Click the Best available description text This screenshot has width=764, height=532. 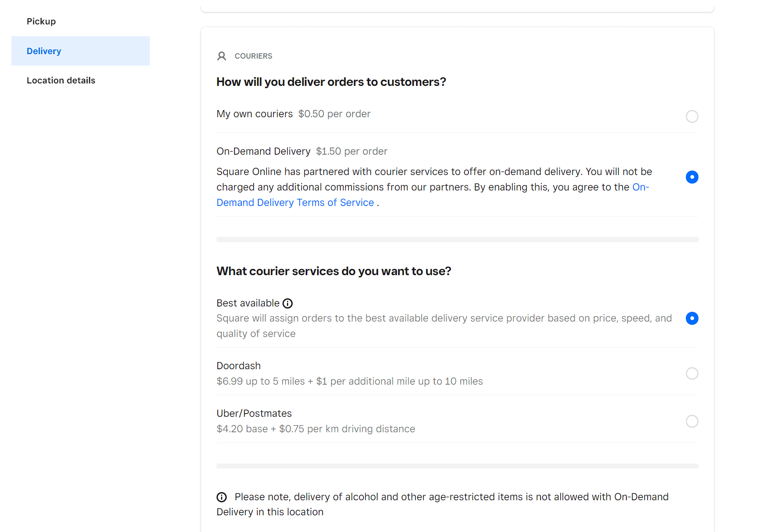[444, 326]
